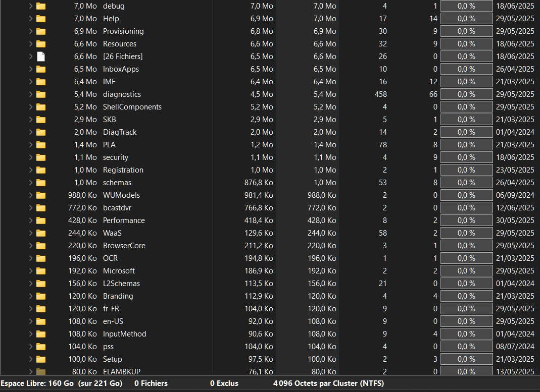Click the file icon for [26 Fichiers]
Screen dimensions: 540x392
pos(41,57)
